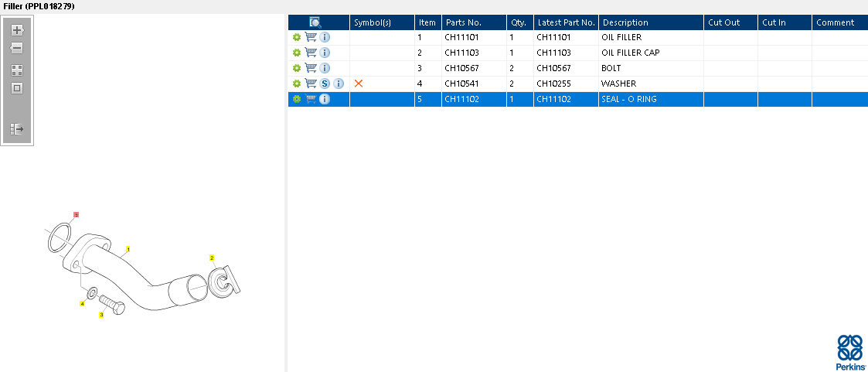Zoom in on the parts diagram

tap(17, 30)
